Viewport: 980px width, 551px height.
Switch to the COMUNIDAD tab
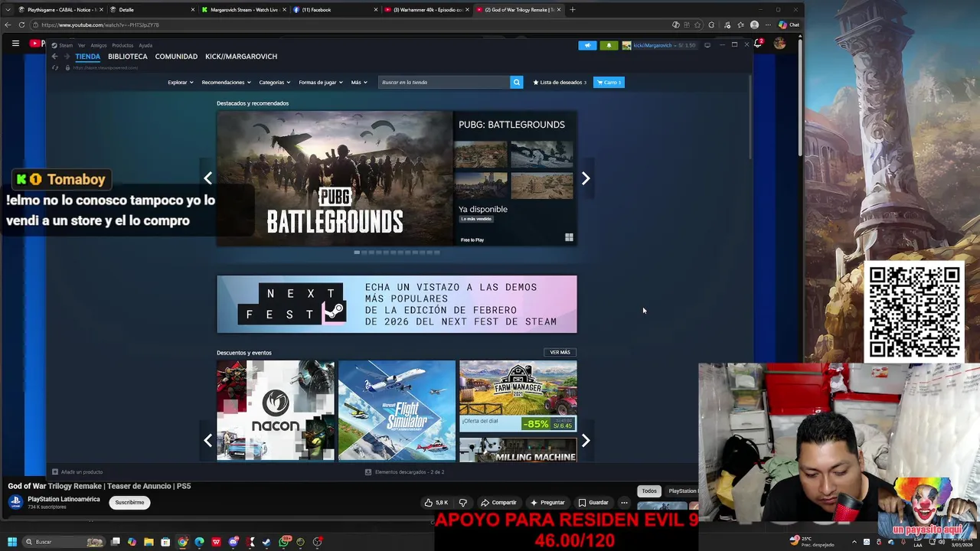[176, 57]
